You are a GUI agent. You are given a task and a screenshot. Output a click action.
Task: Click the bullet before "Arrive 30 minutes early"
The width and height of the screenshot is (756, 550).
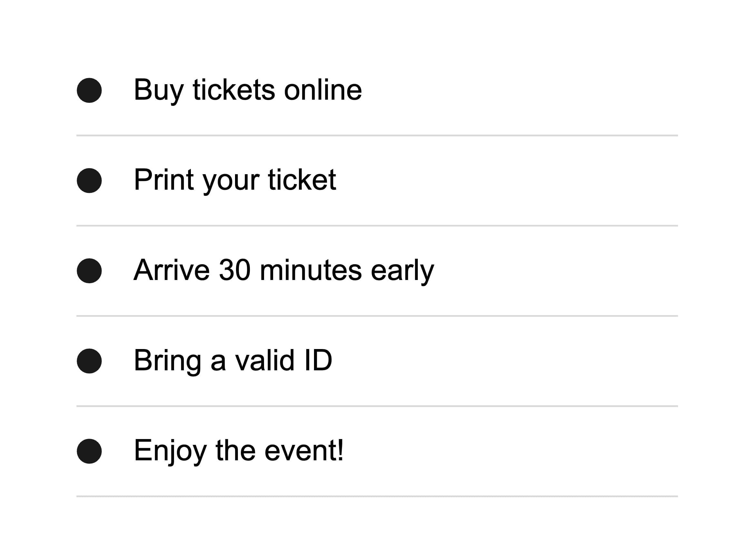click(89, 271)
